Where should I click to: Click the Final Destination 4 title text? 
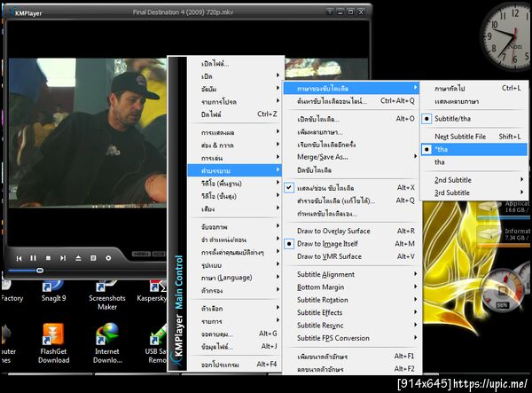(183, 12)
